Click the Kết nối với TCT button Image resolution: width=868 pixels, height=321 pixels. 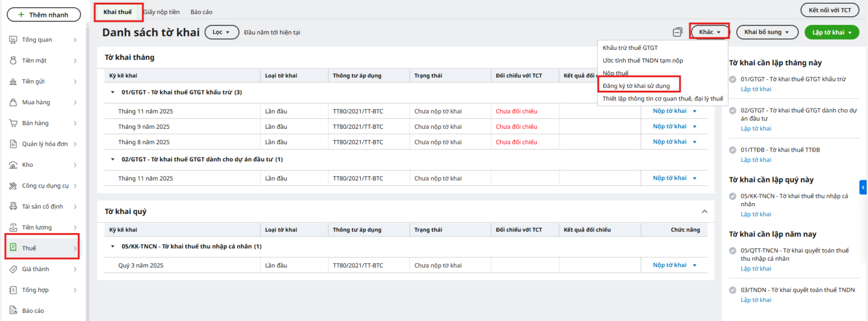pyautogui.click(x=829, y=10)
